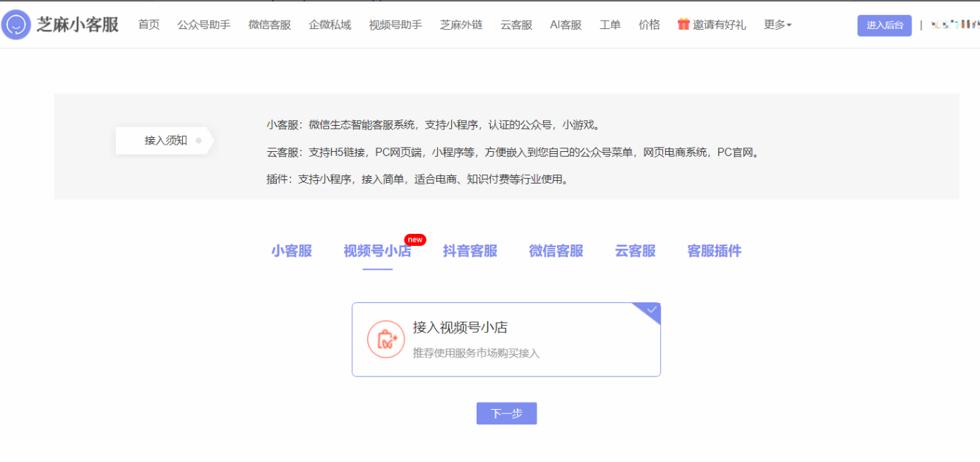The width and height of the screenshot is (980, 462).
Task: Open 公众号助手 in the navigation bar
Action: coord(204,25)
